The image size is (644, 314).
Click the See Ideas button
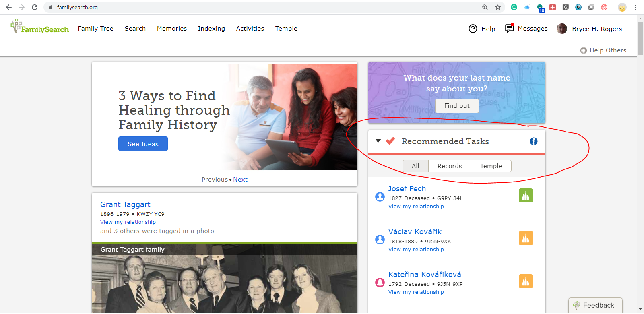[143, 144]
